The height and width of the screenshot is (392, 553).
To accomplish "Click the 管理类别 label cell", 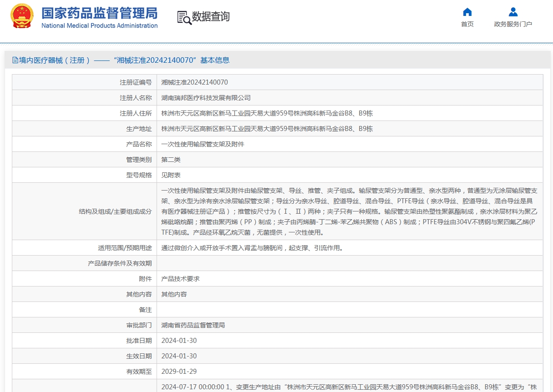I will click(x=84, y=160).
